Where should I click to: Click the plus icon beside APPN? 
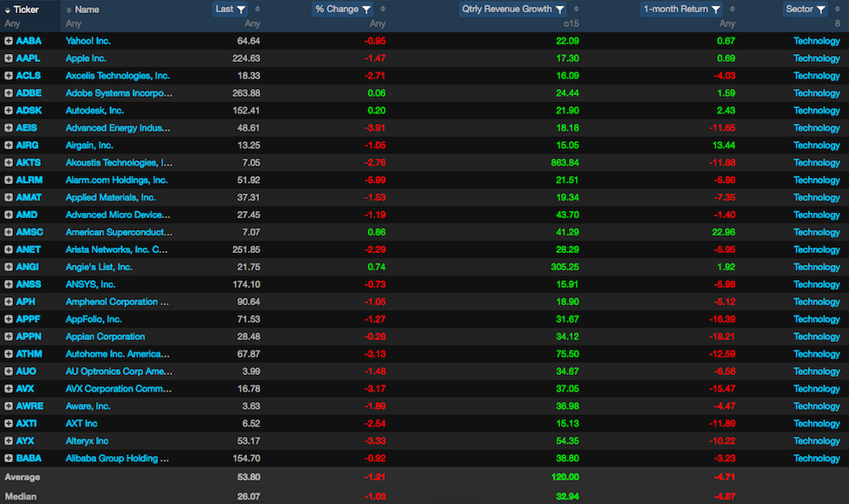pos(9,337)
